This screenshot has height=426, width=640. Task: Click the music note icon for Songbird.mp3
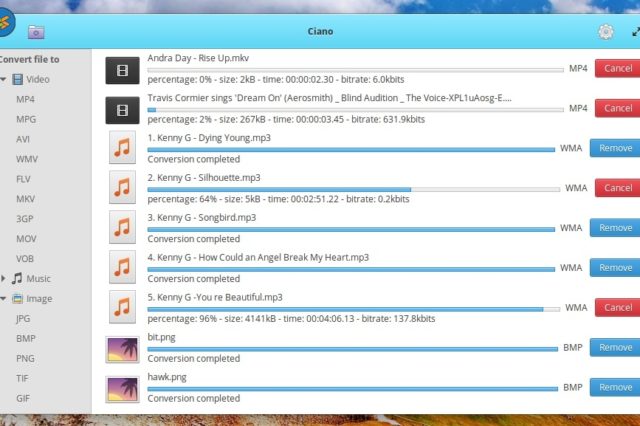pyautogui.click(x=122, y=228)
